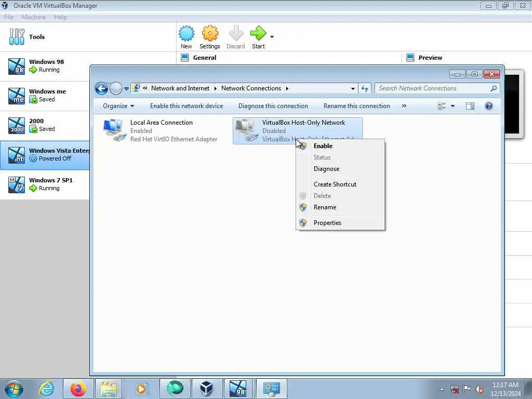Click the Network Connections breadcrumb
This screenshot has height=399, width=532.
(251, 88)
